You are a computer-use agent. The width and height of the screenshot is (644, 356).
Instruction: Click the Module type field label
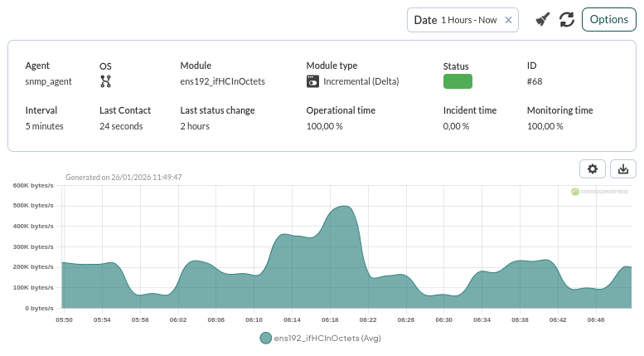[332, 66]
